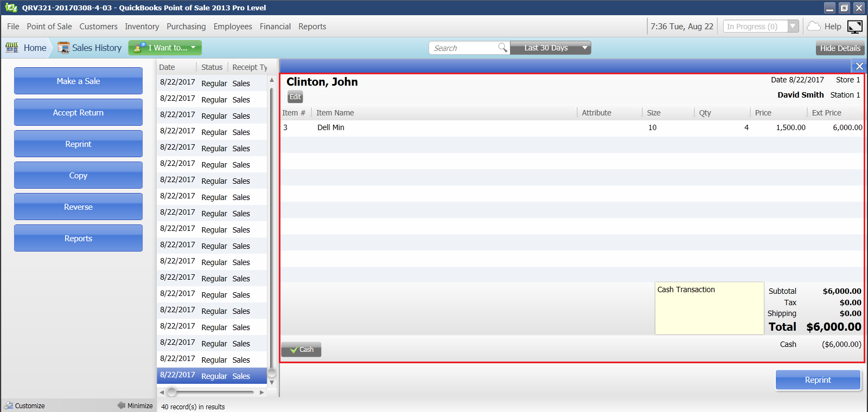Click the 6,000.00 ext price cell
Screen dimensions: 868x412
pyautogui.click(x=847, y=128)
